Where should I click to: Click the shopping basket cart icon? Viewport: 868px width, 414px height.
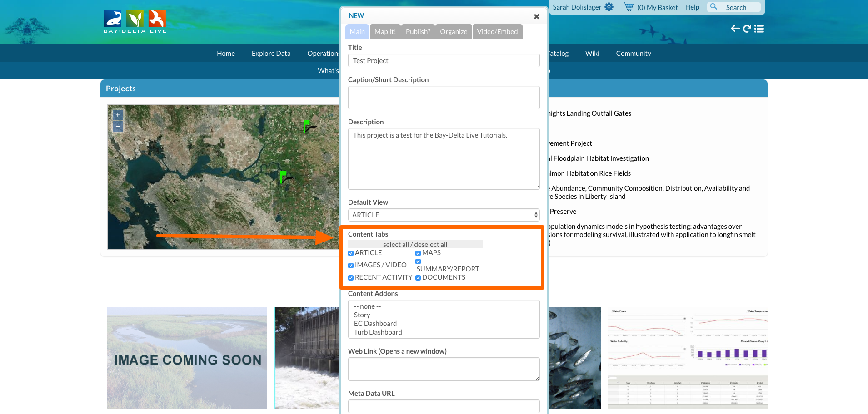pos(629,7)
